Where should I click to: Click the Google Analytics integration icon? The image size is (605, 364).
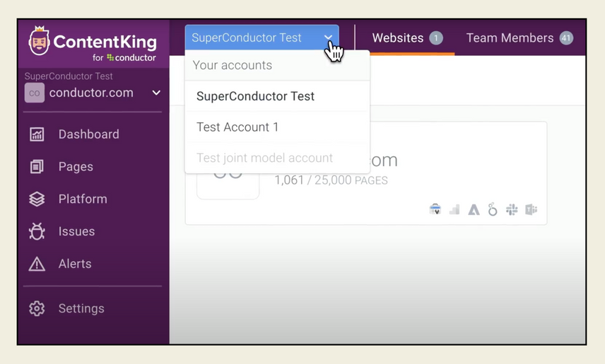pyautogui.click(x=454, y=210)
